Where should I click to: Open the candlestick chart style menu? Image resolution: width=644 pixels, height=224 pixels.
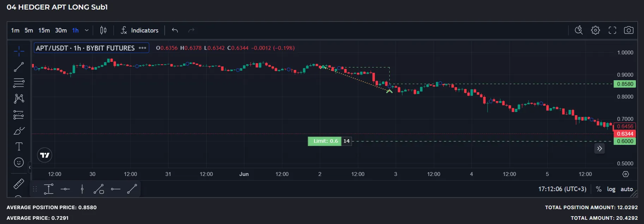[103, 30]
